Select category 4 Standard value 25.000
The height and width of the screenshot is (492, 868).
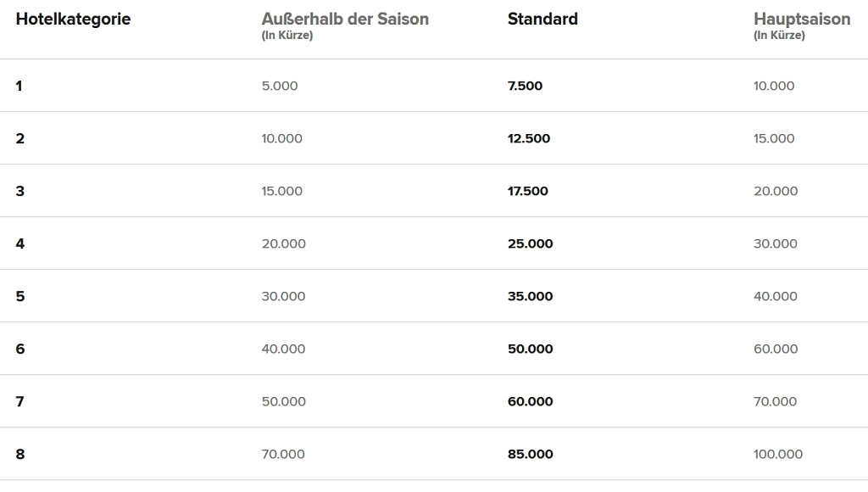(530, 243)
